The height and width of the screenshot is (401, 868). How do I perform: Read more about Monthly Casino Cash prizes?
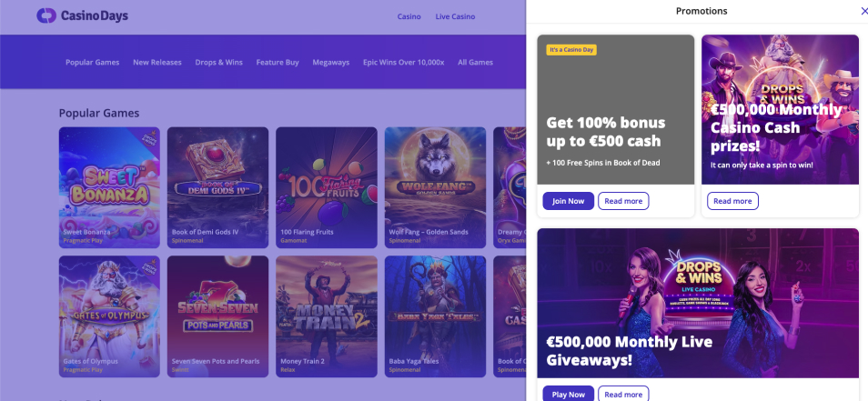pos(732,201)
